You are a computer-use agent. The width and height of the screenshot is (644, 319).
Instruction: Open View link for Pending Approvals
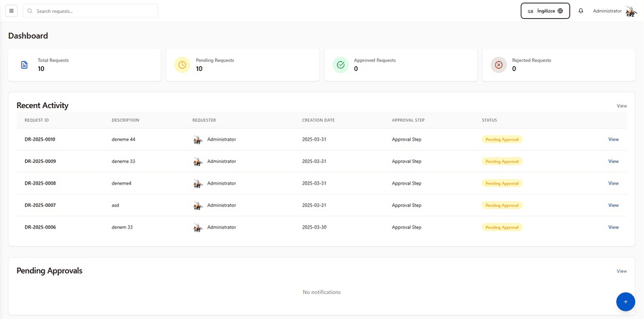coord(622,271)
